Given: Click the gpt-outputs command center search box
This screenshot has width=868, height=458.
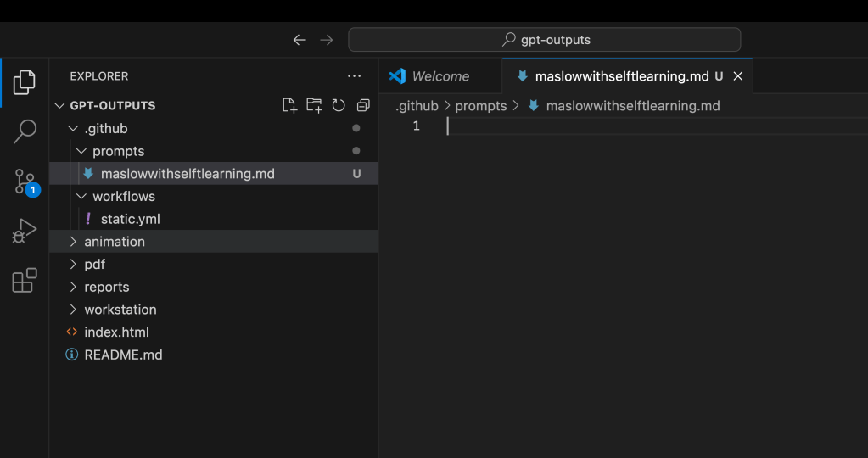Looking at the screenshot, I should tap(544, 40).
